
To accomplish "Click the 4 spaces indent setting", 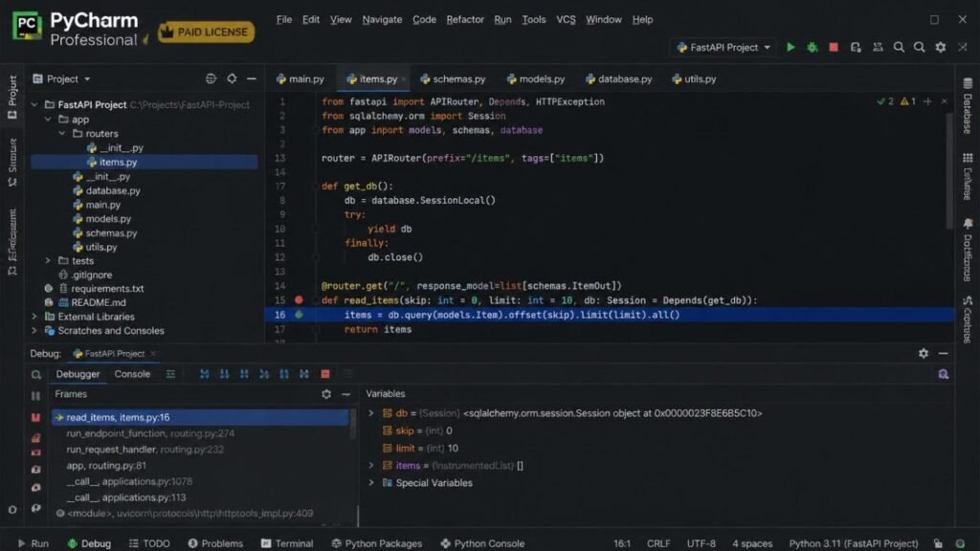I will point(752,543).
